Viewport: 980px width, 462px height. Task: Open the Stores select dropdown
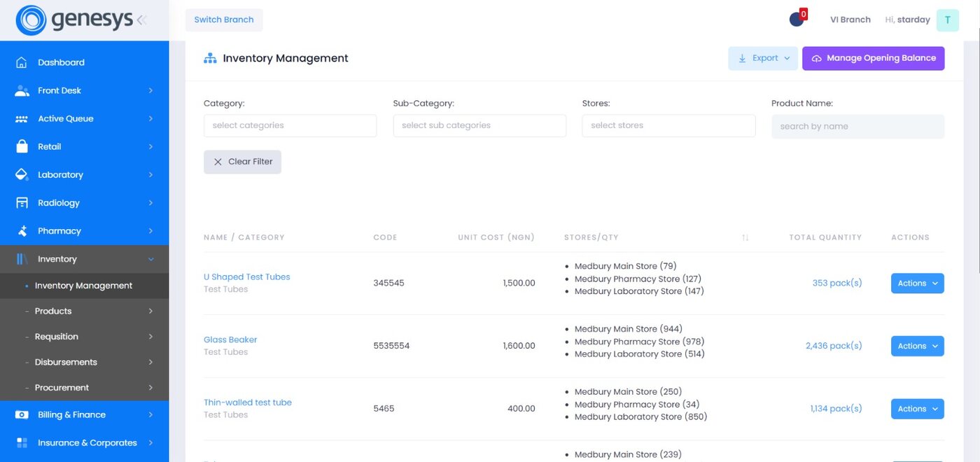[668, 125]
